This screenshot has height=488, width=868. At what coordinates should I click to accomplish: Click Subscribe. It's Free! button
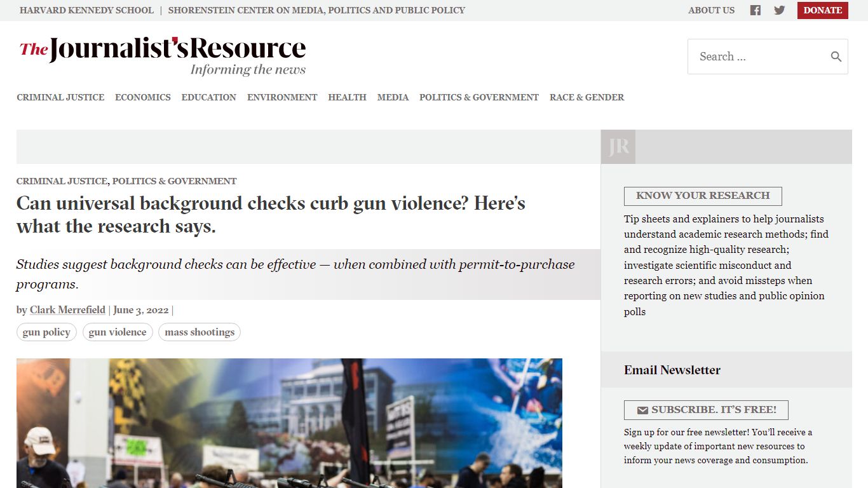[x=706, y=410]
